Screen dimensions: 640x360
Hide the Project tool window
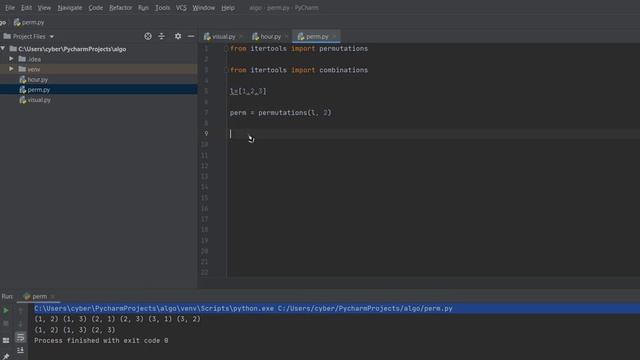coord(191,36)
